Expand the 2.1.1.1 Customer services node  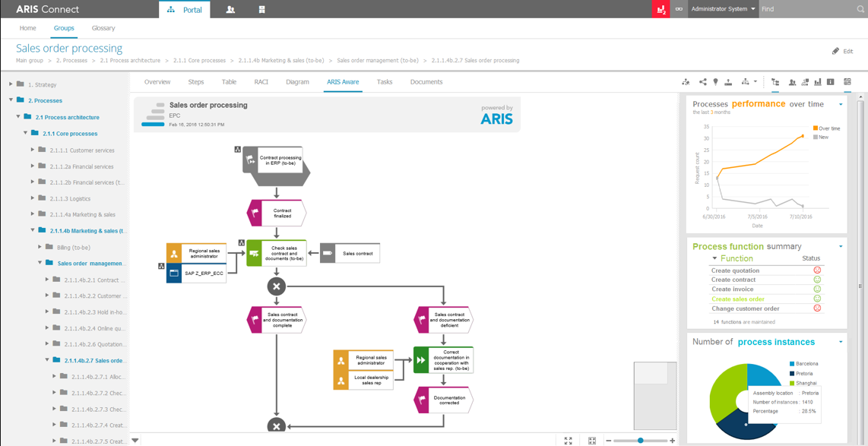pyautogui.click(x=33, y=150)
